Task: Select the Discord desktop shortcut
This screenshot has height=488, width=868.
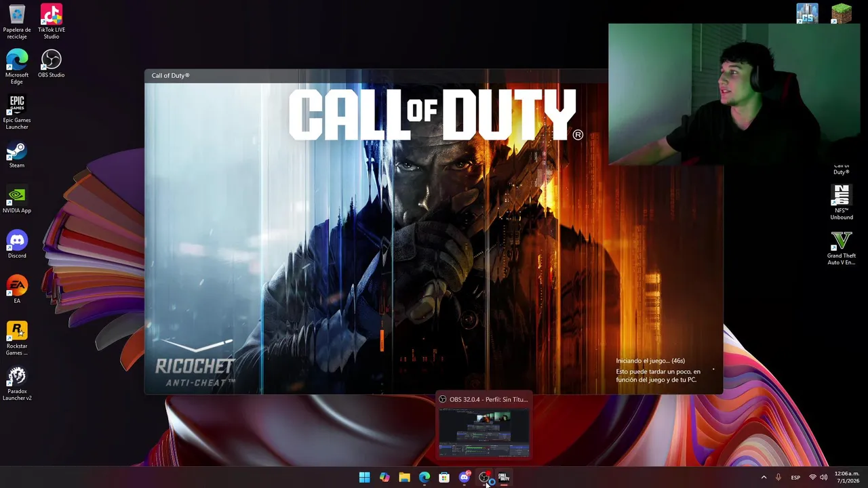Action: coord(17,245)
